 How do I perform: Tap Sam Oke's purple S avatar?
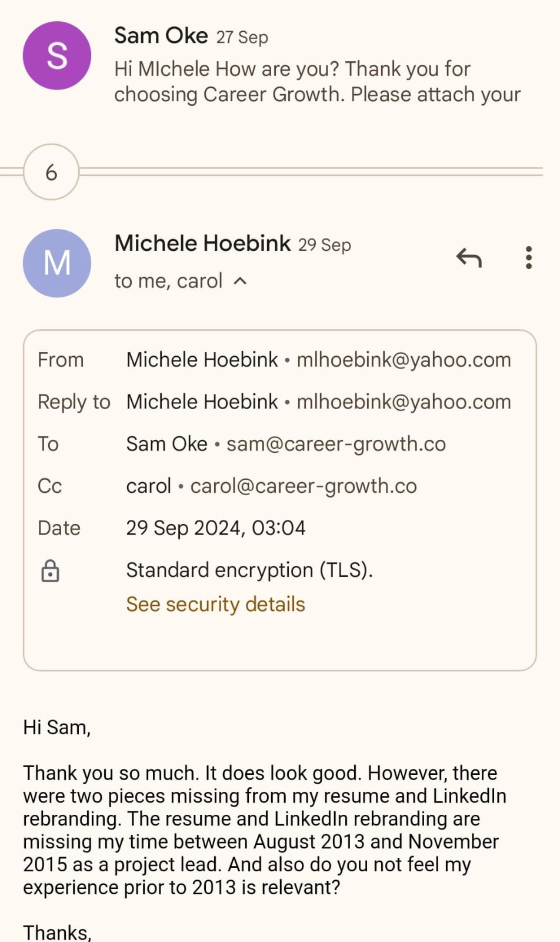[x=57, y=56]
